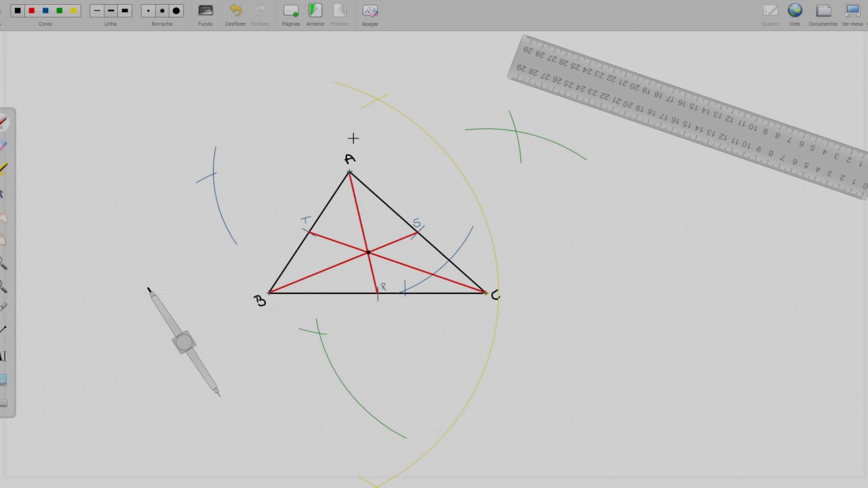Click the Desfazer undo button
The width and height of the screenshot is (868, 488).
pos(235,14)
